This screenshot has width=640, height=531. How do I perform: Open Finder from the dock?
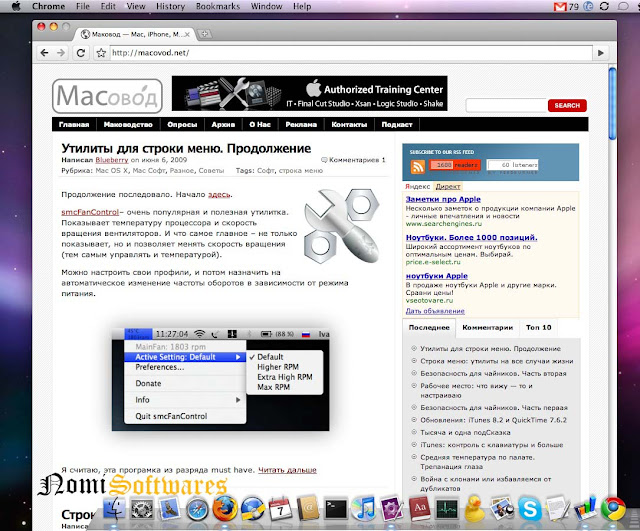coord(114,509)
